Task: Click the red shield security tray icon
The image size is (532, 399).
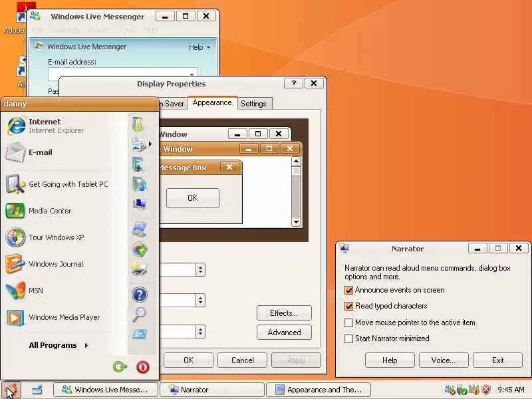Action: coord(486,390)
